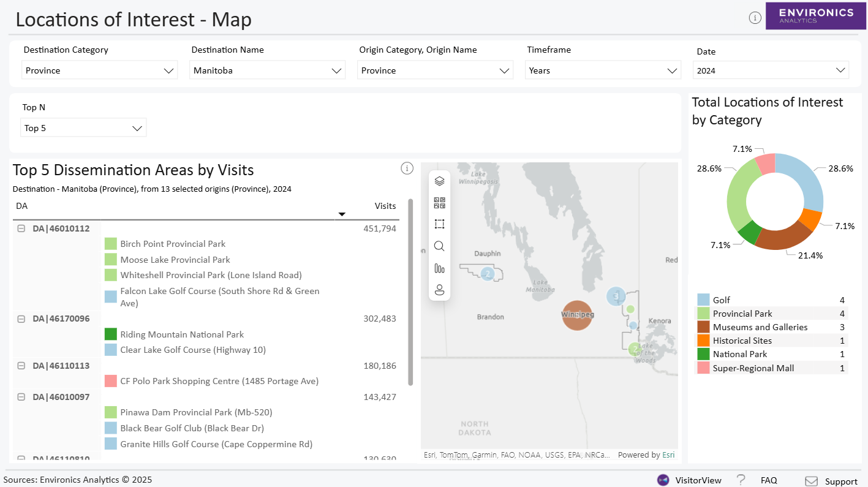Click the info icon beside Top 5 Dissemination Areas

click(407, 168)
